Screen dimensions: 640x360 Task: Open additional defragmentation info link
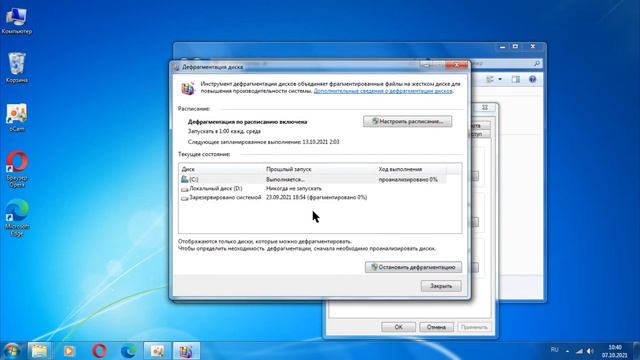(x=383, y=91)
